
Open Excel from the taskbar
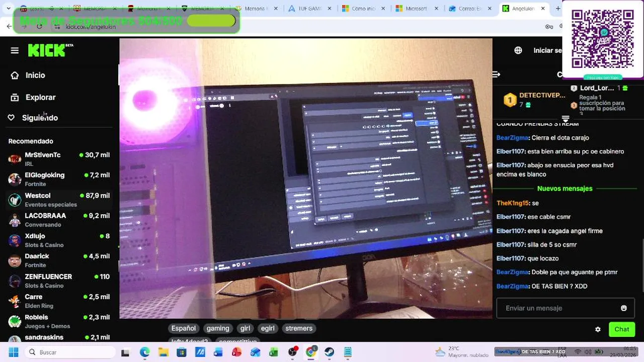pos(274,352)
